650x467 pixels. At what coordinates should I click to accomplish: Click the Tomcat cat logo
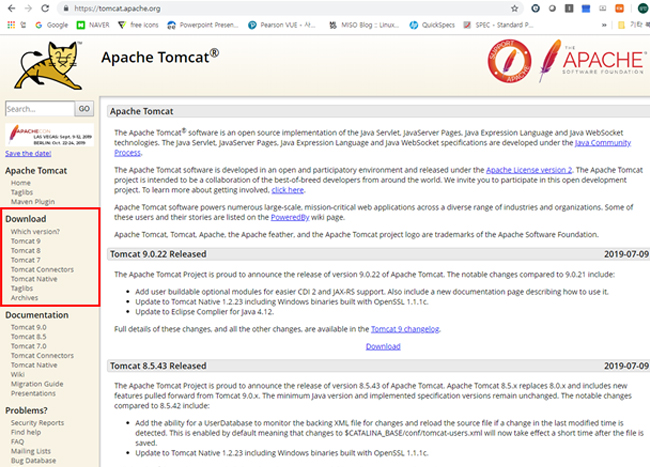[x=49, y=65]
